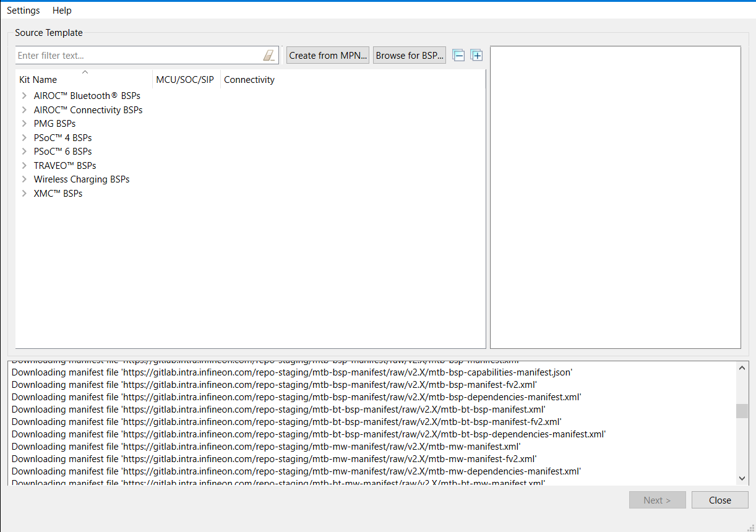Viewport: 756px width, 532px height.
Task: Select the AIROC™ Connectivity BSPs row label
Action: (x=88, y=110)
